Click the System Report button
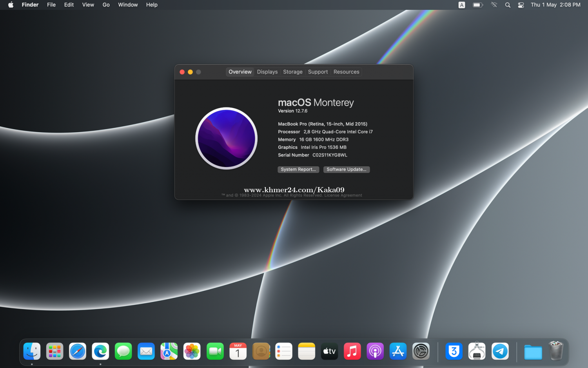Viewport: 588px width, 368px height. pyautogui.click(x=298, y=169)
